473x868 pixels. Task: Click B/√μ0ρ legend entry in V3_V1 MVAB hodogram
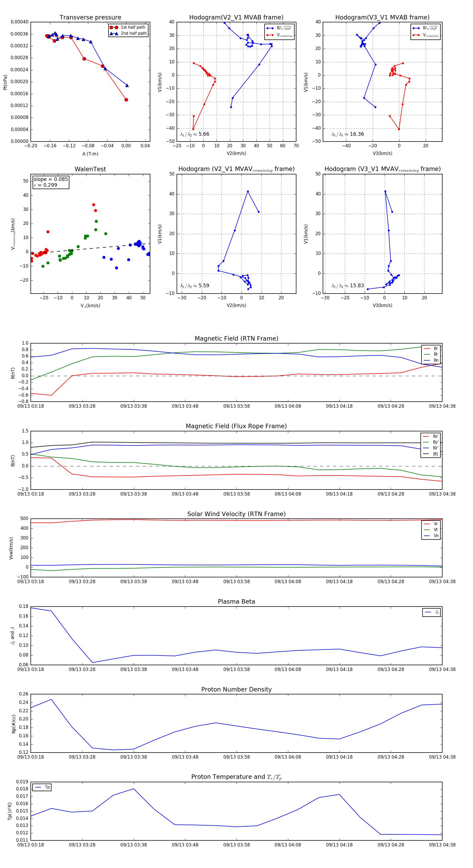pos(425,28)
